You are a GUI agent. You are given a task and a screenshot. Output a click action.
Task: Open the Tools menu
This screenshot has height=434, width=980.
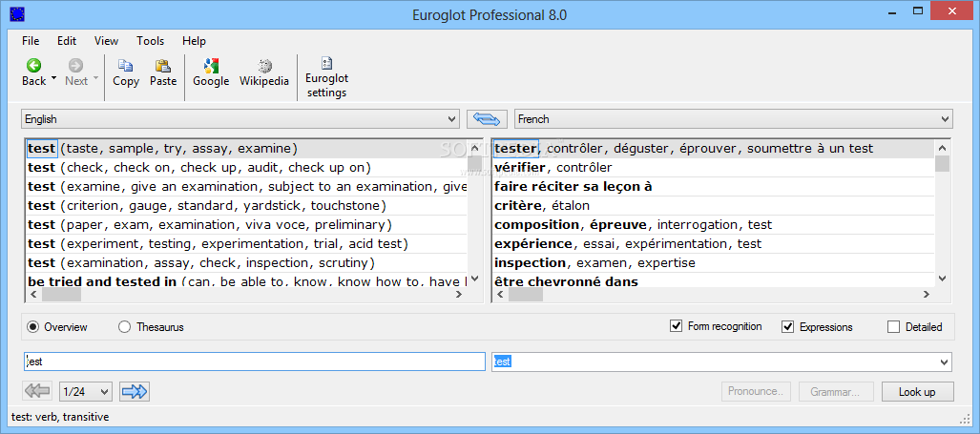(150, 41)
